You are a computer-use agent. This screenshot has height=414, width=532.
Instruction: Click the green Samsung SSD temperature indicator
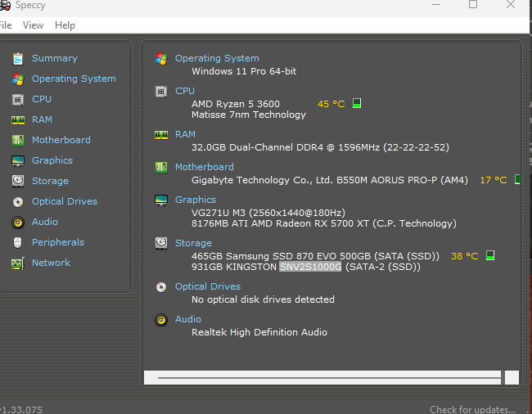coord(490,255)
